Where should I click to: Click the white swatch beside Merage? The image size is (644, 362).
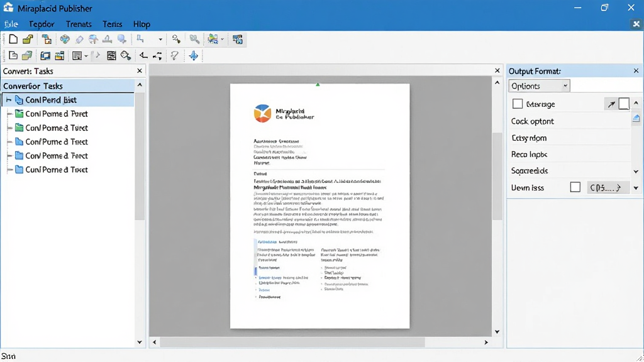(624, 104)
